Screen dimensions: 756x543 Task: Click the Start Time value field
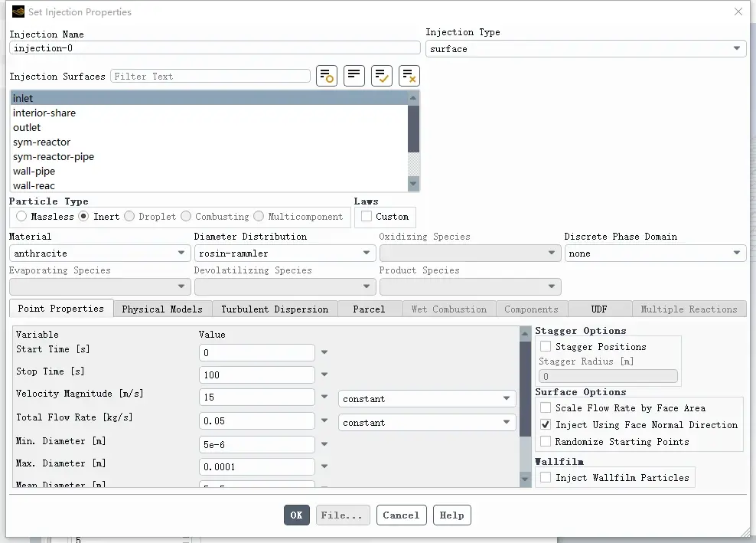pyautogui.click(x=257, y=352)
